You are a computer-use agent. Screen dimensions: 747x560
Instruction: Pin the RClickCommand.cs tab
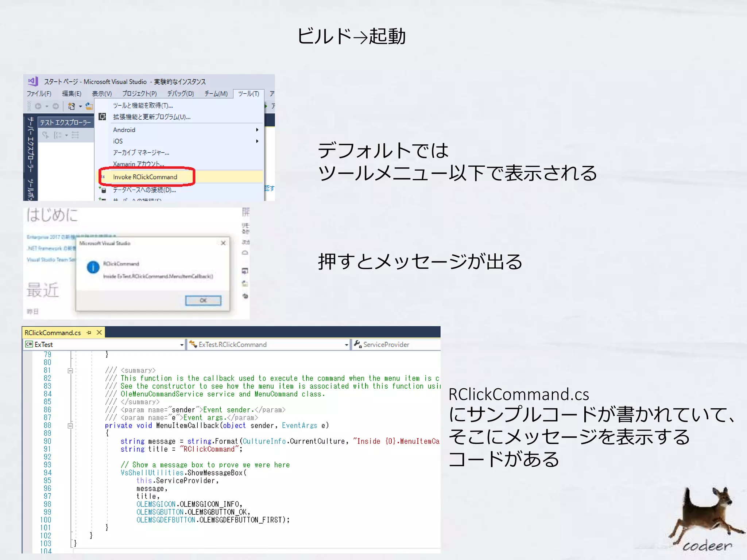(x=89, y=332)
